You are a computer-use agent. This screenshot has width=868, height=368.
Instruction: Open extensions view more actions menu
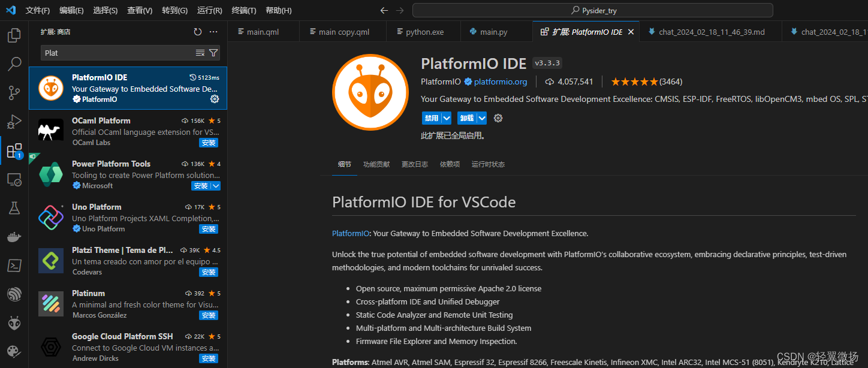point(213,32)
